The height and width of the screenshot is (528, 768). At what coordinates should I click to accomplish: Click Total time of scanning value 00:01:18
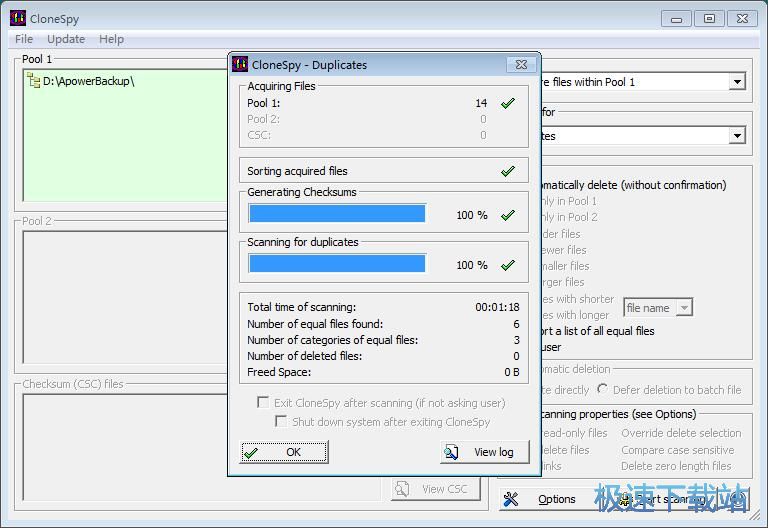pos(497,307)
